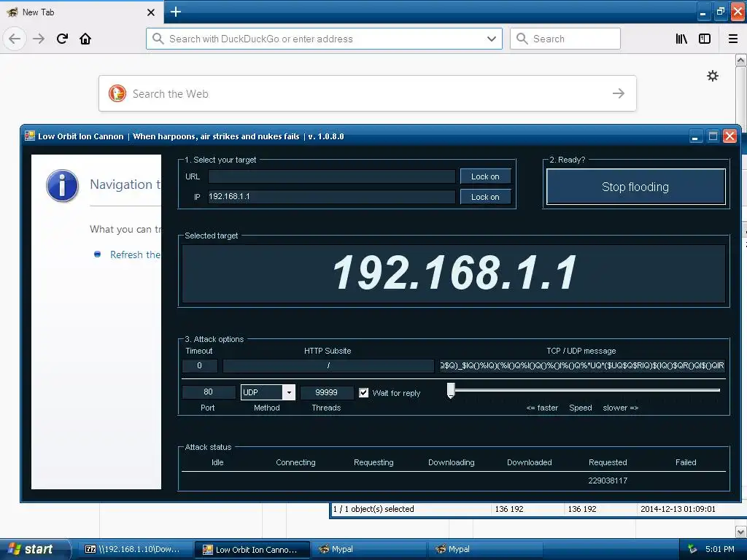
Task: Reload the page with the refresh icon
Action: pos(62,39)
